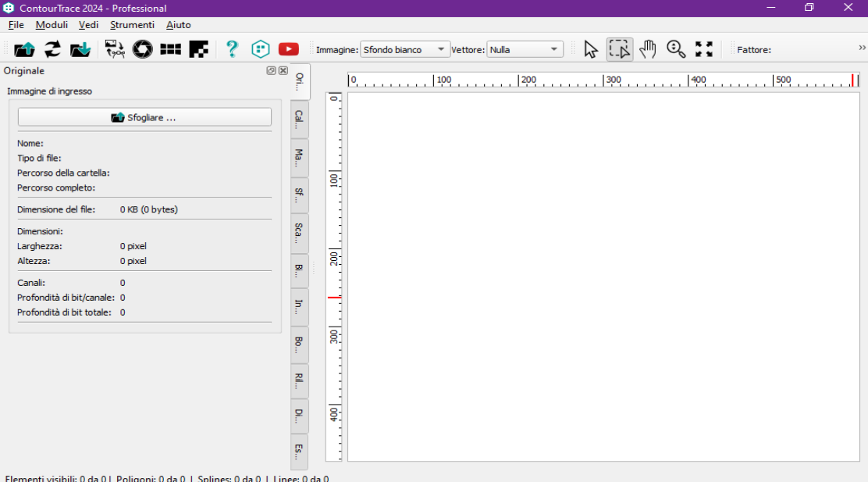Switch to the Sf... side tab

pos(300,195)
